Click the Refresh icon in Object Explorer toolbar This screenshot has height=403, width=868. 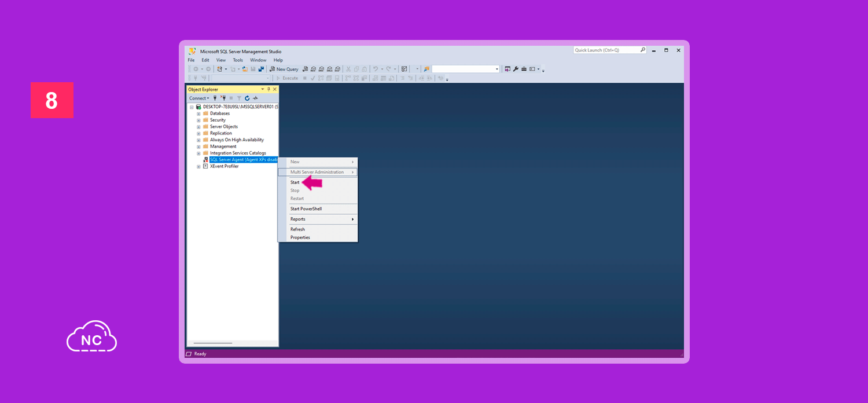[x=247, y=98]
